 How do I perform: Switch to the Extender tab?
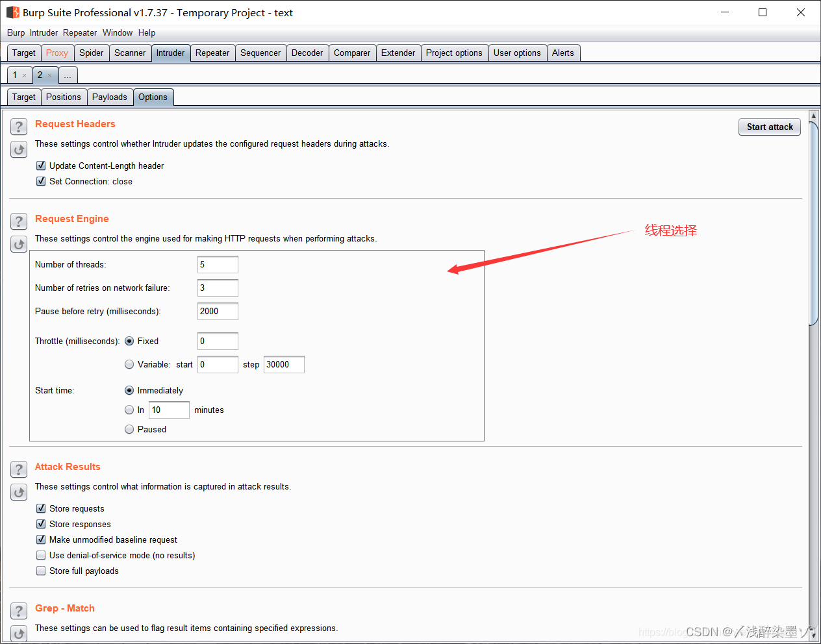[x=398, y=53]
